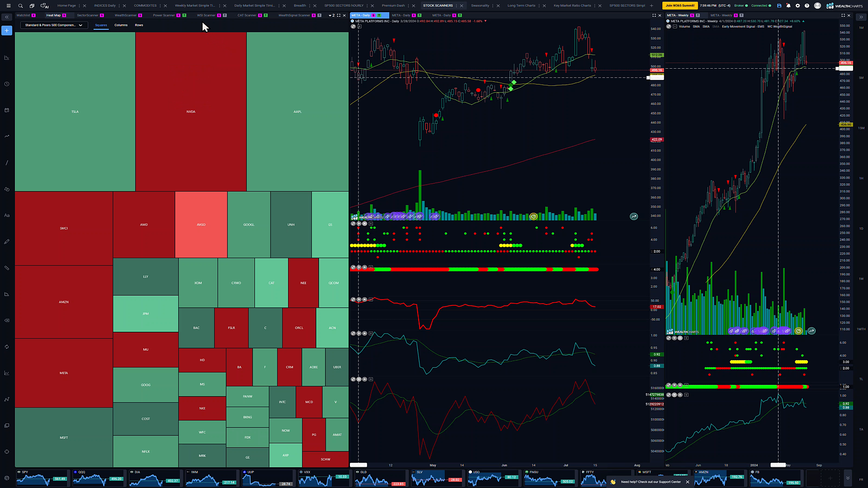Open options menu for Home Page tab

[x=79, y=6]
